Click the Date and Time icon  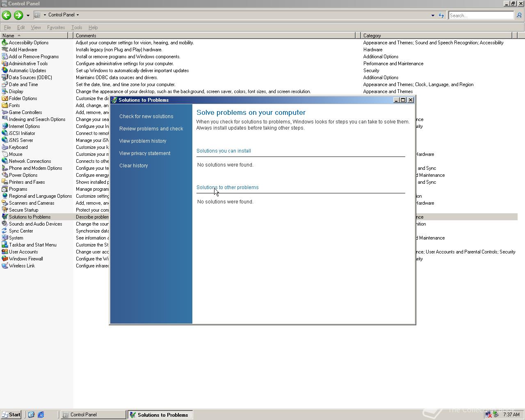click(5, 84)
